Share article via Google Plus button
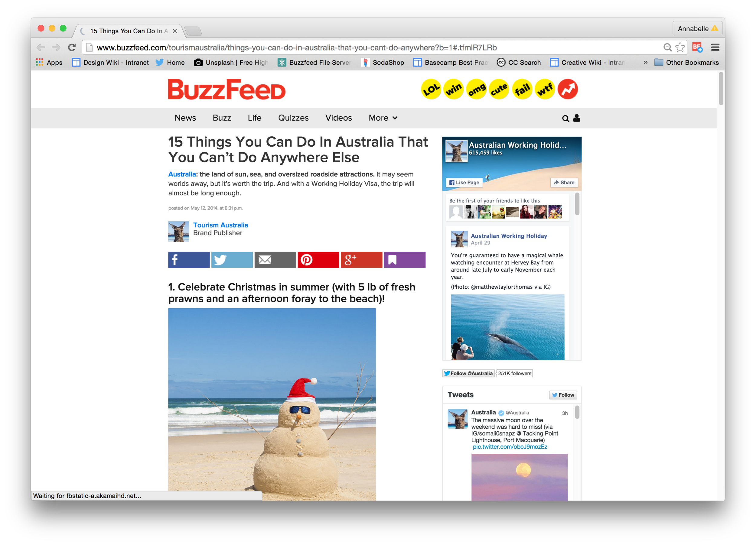This screenshot has height=545, width=756. tap(361, 260)
